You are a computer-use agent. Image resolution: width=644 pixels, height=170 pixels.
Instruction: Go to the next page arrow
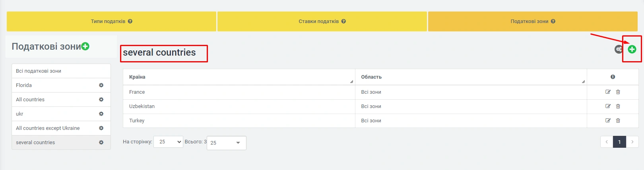point(632,142)
